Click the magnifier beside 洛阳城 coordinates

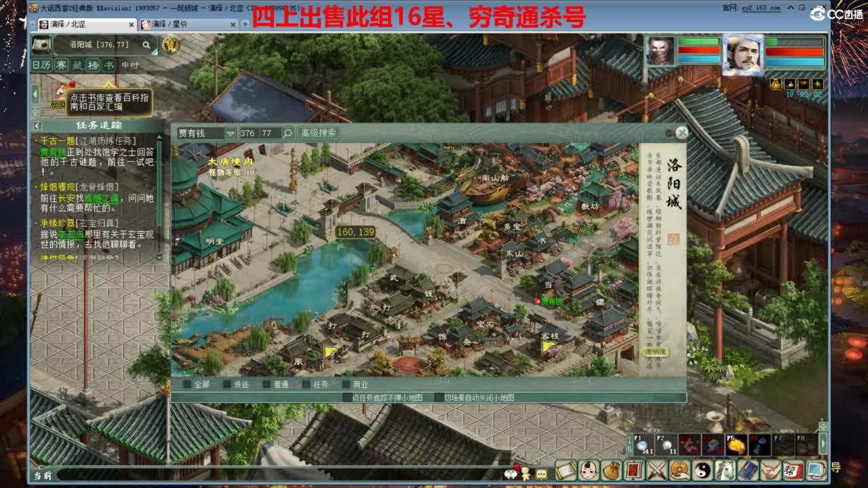146,45
